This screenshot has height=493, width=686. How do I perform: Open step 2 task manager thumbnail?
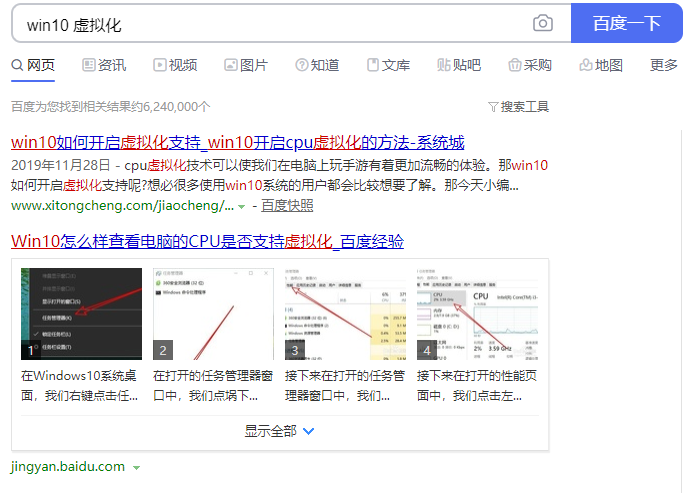[x=213, y=314]
